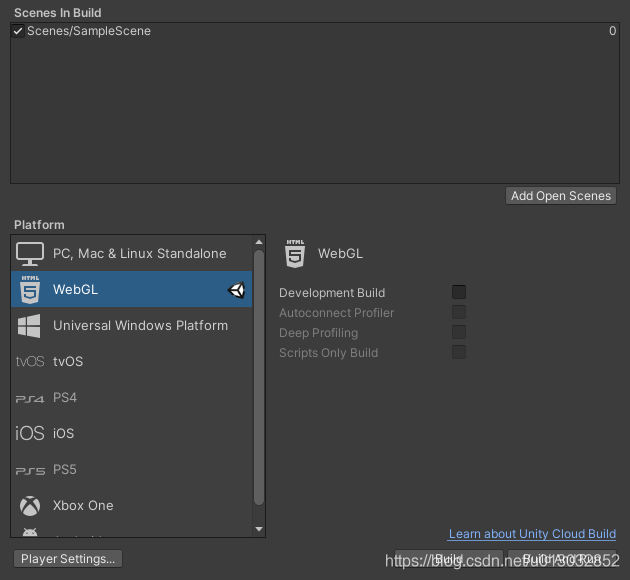
Task: Click the Add Open Scenes button
Action: (x=561, y=196)
